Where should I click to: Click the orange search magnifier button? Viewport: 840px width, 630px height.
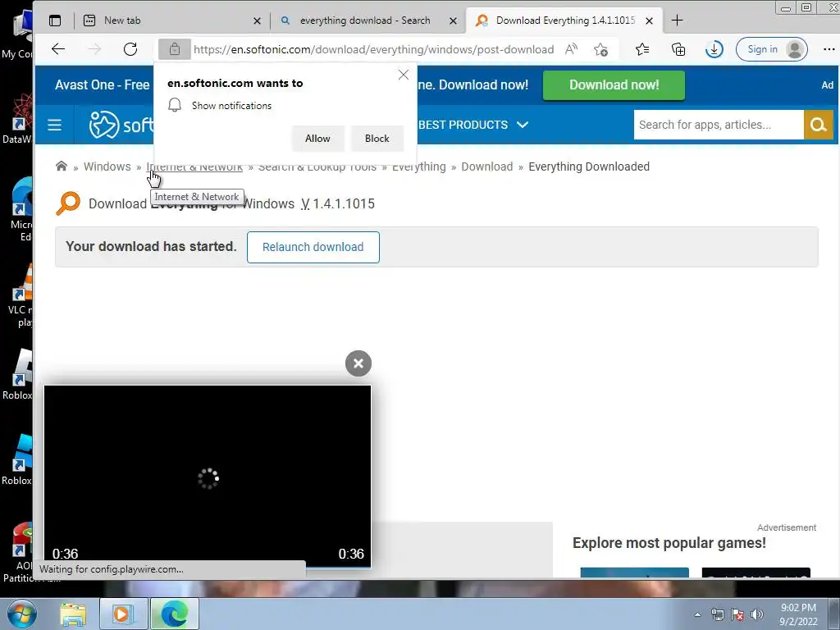coord(818,125)
